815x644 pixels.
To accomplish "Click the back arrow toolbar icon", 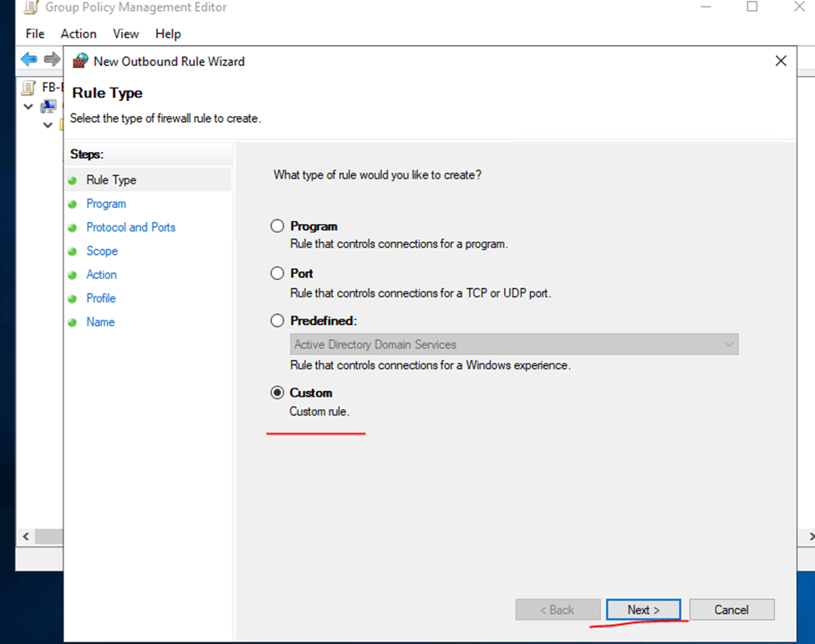I will pos(29,60).
